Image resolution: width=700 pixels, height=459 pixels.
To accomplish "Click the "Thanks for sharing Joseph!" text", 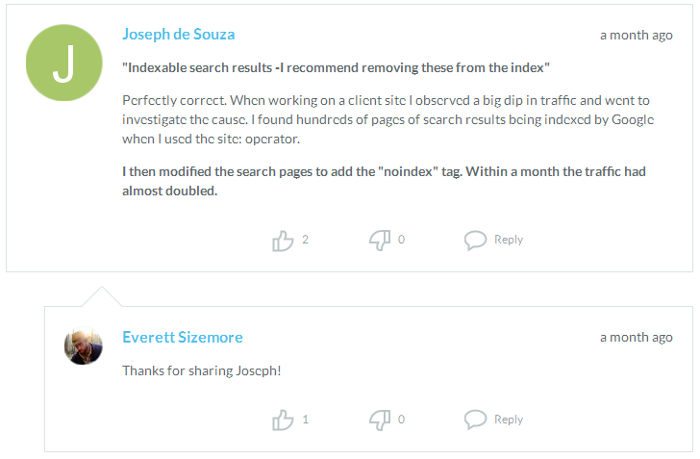I will [x=202, y=371].
